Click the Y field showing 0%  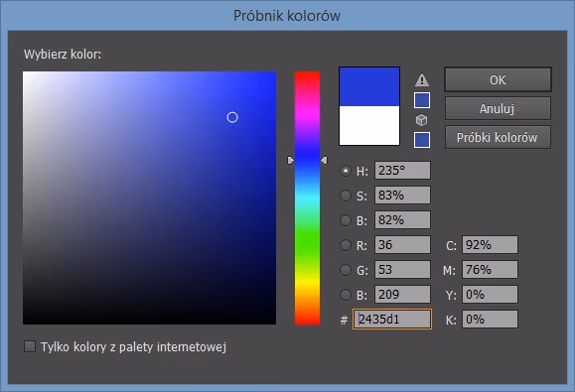pos(490,295)
